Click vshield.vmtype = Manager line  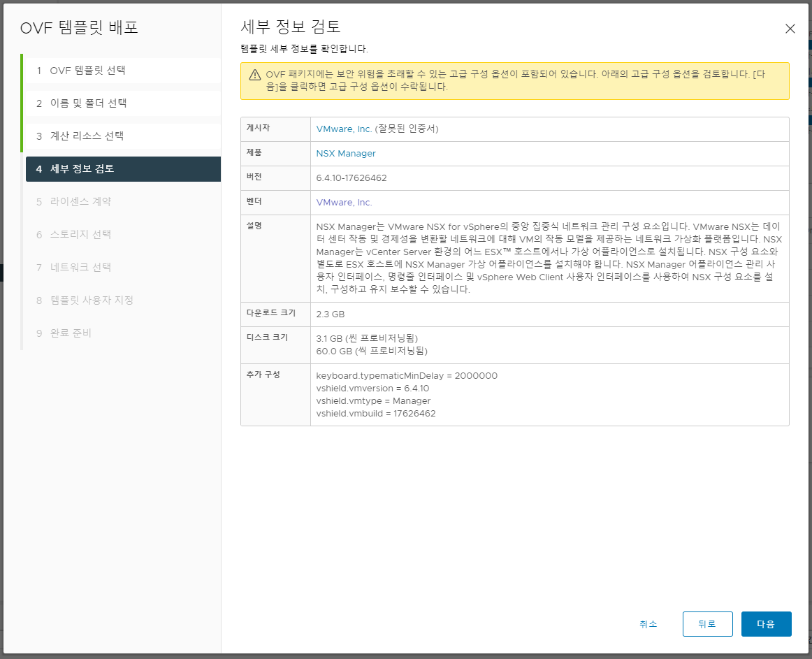[373, 401]
